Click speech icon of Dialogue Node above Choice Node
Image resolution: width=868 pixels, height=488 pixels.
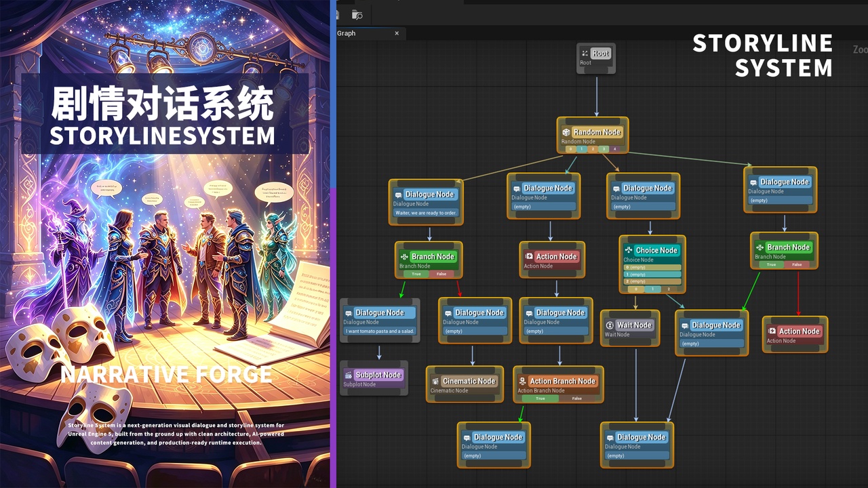(616, 188)
